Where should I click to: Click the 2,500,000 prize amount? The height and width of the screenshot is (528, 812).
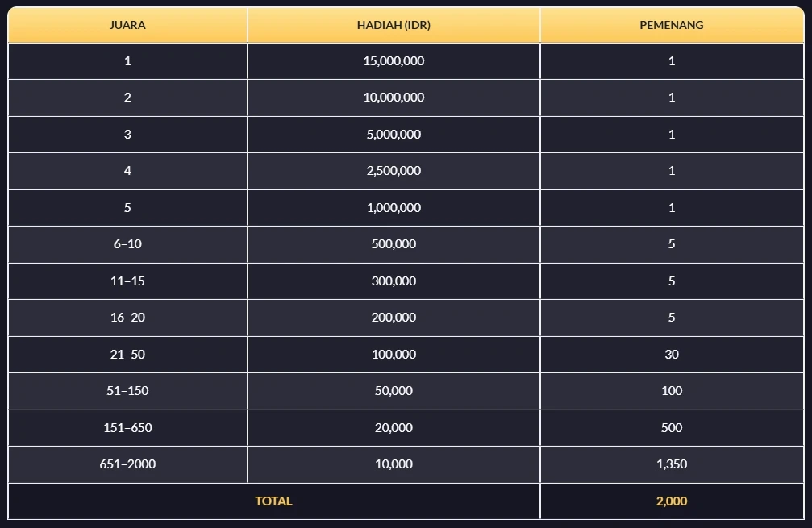click(394, 171)
